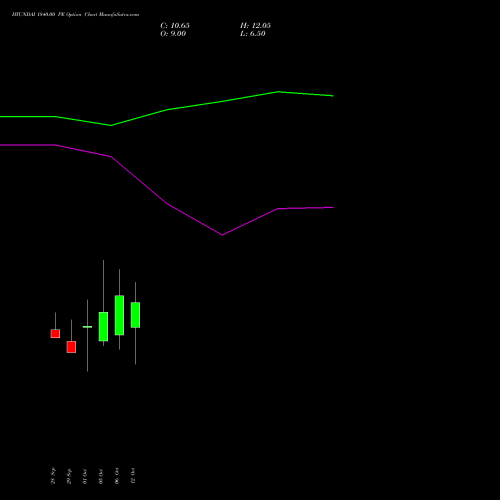Select the 01 Oct doji candlestick

tap(87, 327)
